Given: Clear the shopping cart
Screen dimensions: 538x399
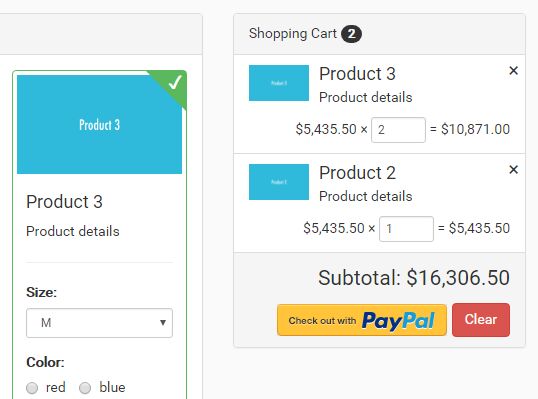Looking at the screenshot, I should [481, 320].
